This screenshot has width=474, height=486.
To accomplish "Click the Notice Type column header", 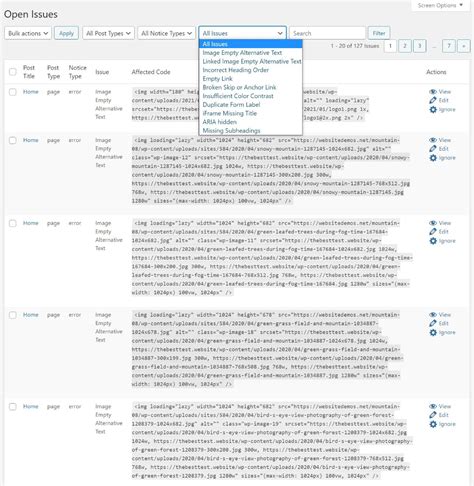I will pos(77,72).
